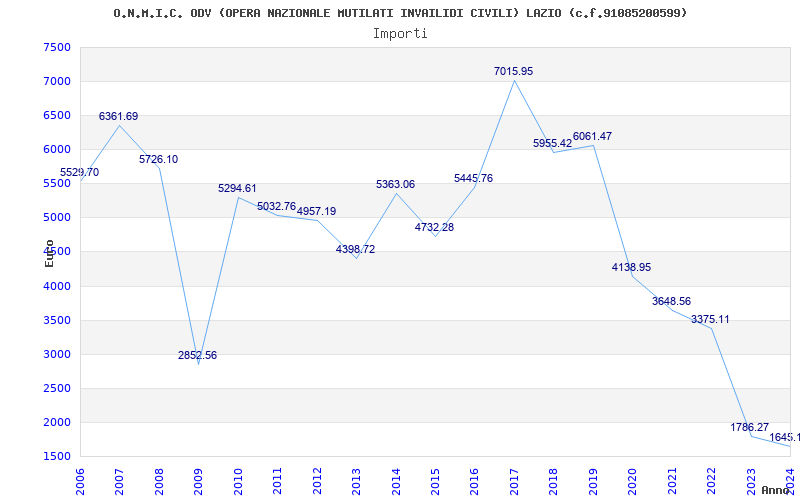Select the 4138.95 data label
This screenshot has width=800, height=500.
pos(632,267)
